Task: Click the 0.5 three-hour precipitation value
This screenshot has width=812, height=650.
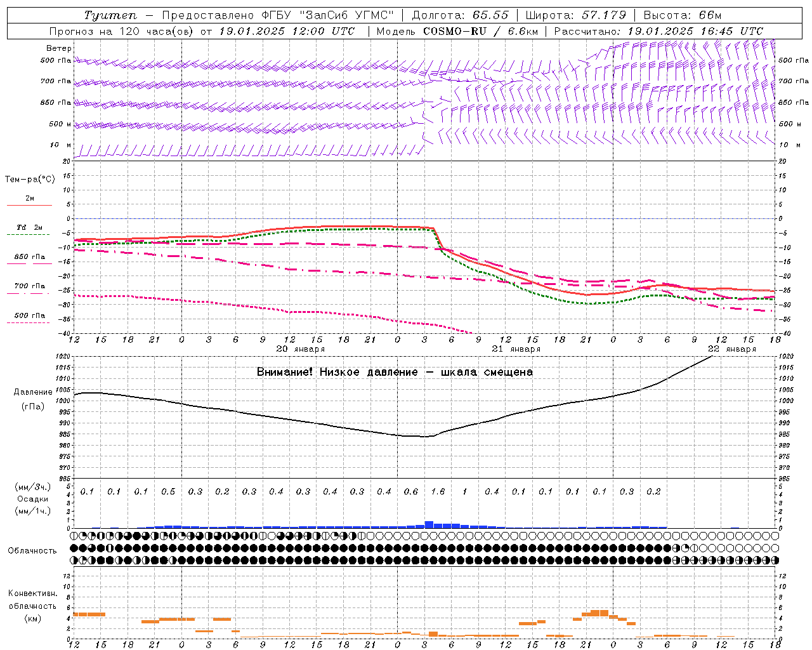Action: pyautogui.click(x=168, y=492)
